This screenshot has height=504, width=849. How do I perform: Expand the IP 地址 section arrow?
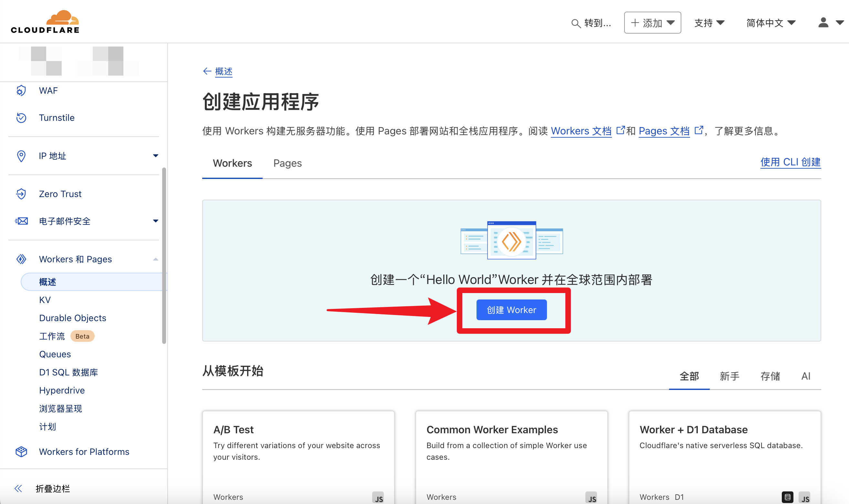155,156
